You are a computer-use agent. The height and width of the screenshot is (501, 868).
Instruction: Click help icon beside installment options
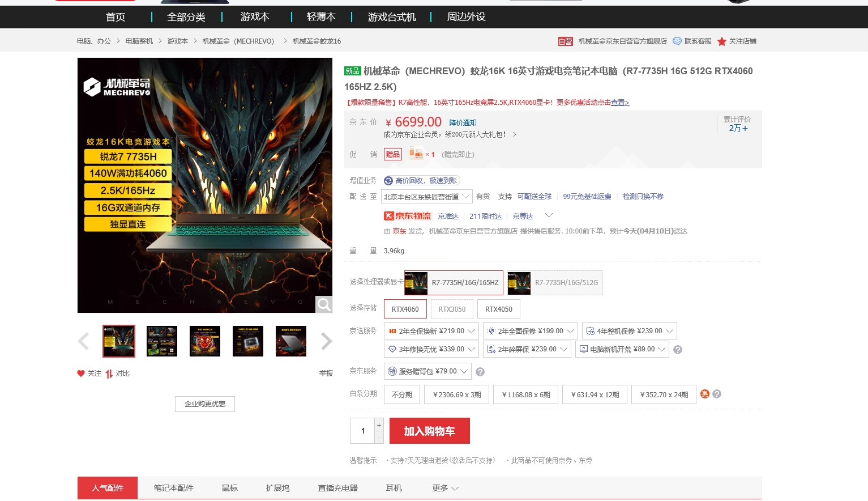coord(717,394)
